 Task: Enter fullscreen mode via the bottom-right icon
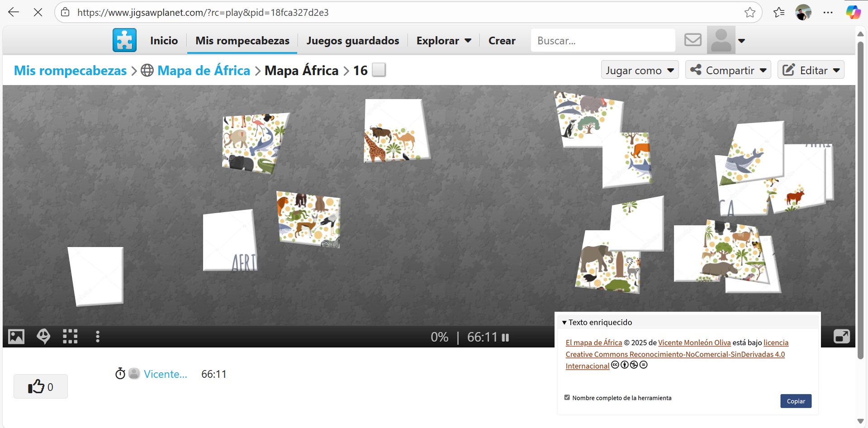(x=842, y=336)
